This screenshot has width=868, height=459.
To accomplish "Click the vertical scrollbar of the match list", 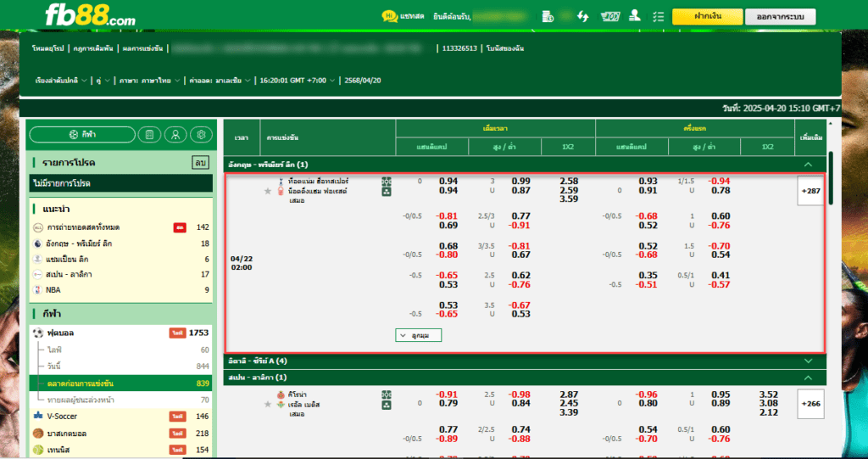I will (x=831, y=177).
